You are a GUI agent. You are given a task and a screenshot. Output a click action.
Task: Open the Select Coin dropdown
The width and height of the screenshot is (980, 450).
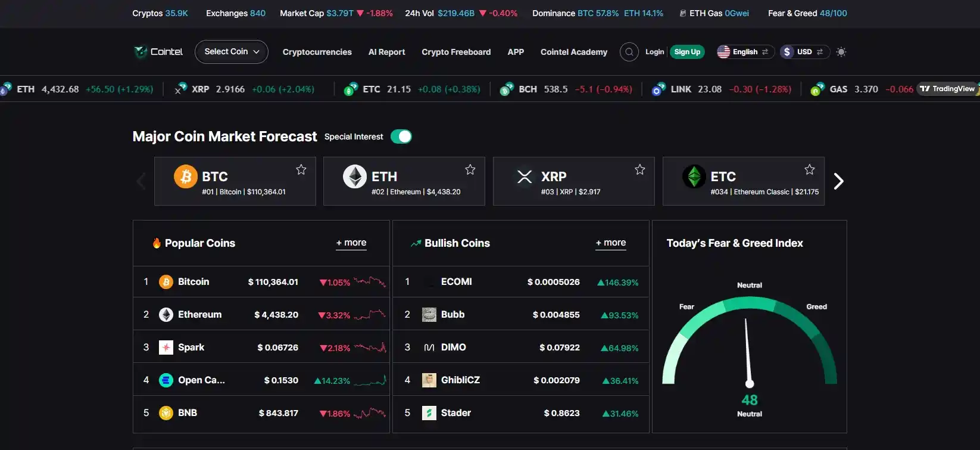click(232, 52)
